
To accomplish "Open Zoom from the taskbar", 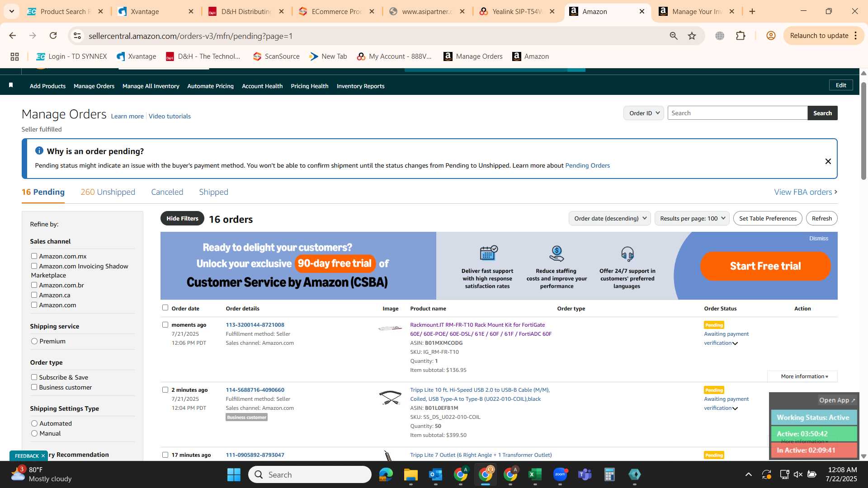I will (560, 474).
